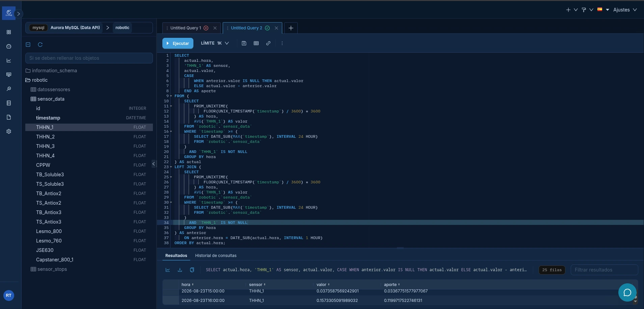644x309 pixels.
Task: Collapse the robotic database folder
Action: [36, 80]
